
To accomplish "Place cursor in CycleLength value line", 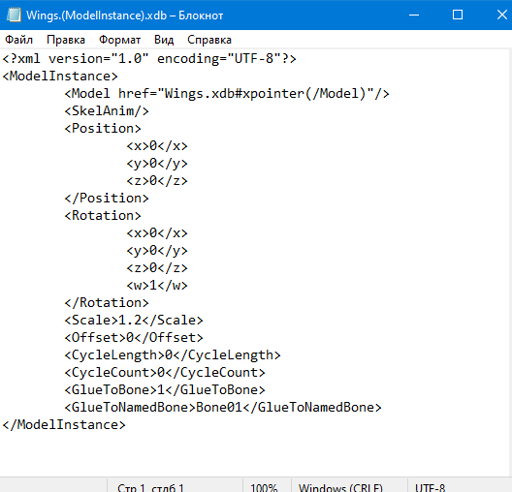I will click(x=173, y=355).
